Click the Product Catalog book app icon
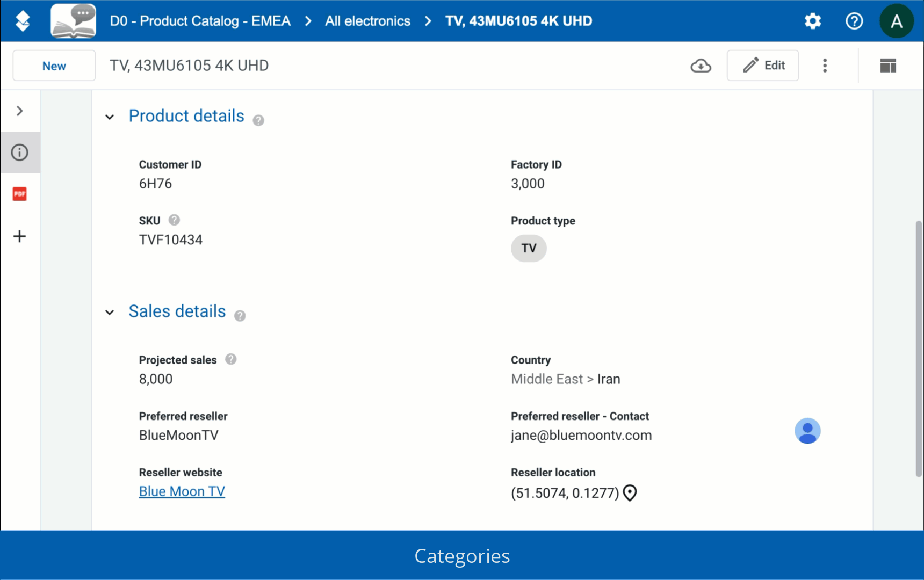Image resolution: width=924 pixels, height=580 pixels. 74,21
